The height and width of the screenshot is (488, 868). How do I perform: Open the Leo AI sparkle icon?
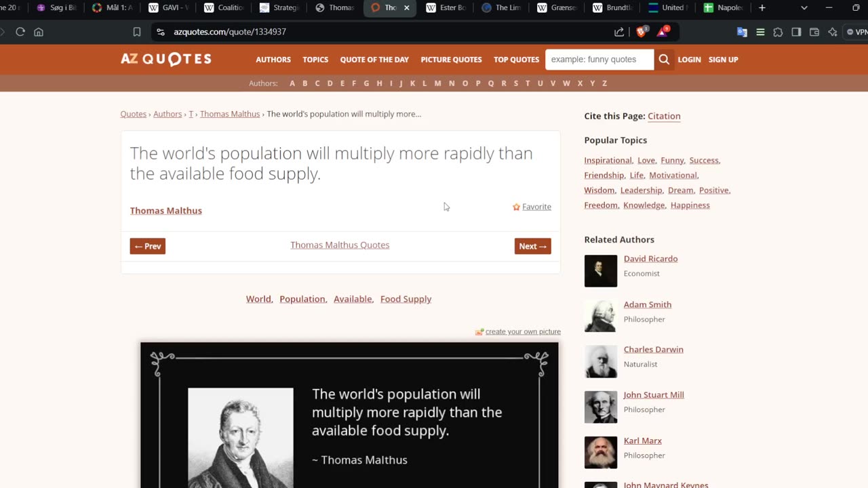833,32
